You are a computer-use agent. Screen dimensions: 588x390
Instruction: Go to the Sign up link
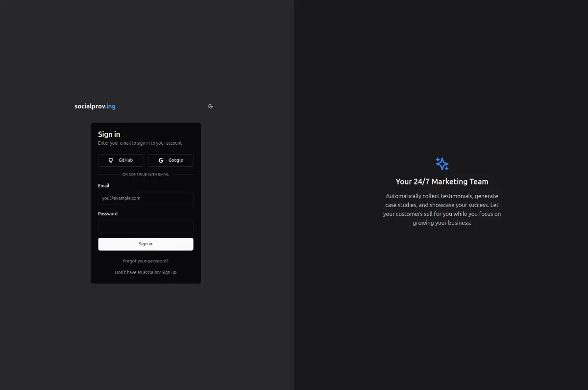169,272
